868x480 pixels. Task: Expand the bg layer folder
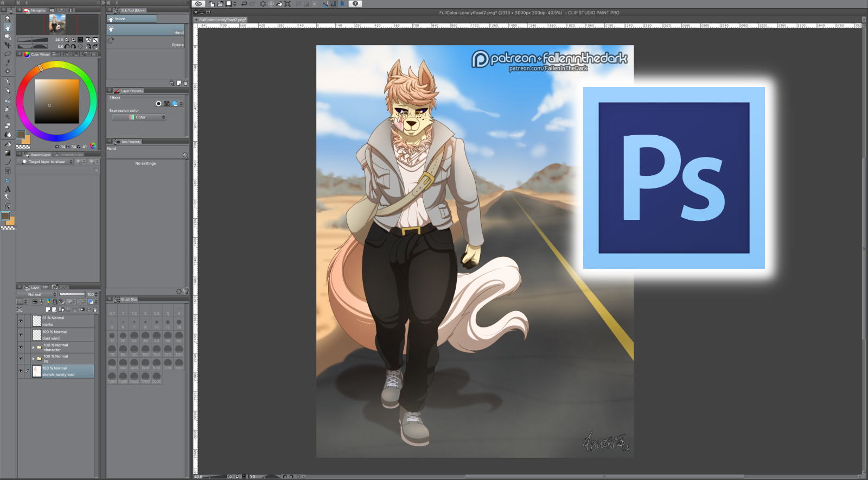(33, 358)
